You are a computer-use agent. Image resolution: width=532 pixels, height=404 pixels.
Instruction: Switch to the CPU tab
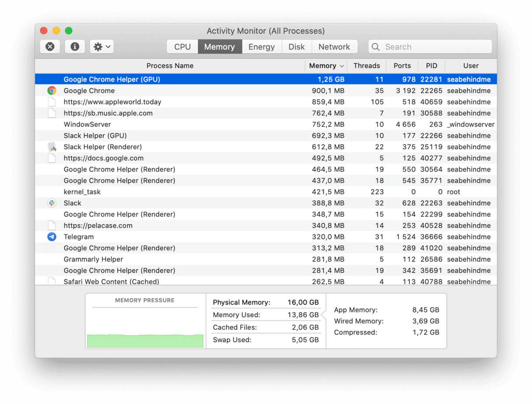(182, 47)
